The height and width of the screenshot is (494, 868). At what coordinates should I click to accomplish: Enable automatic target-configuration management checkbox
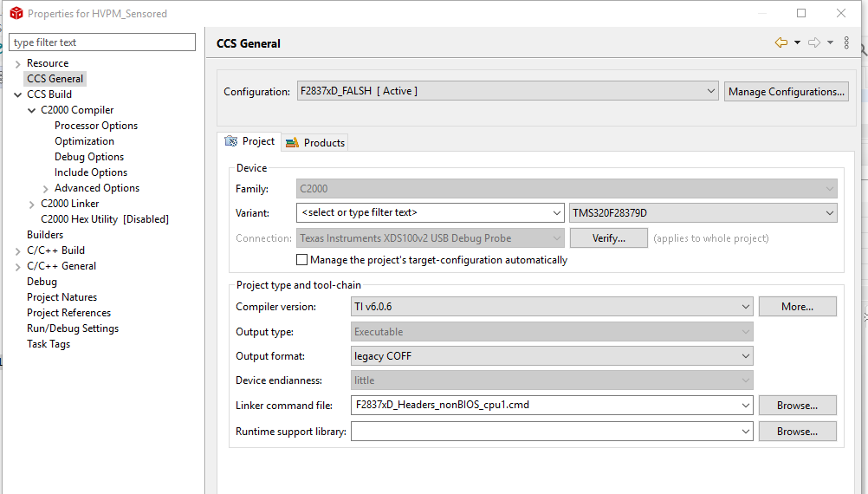302,260
